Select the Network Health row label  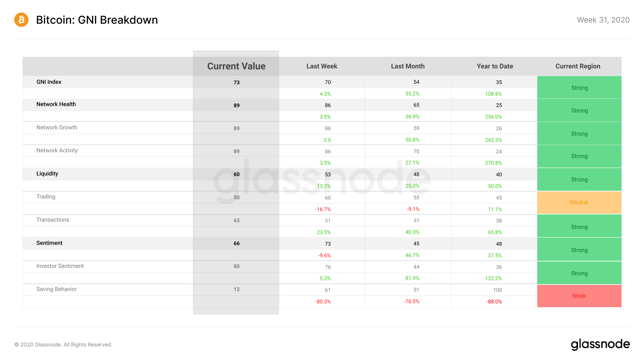(56, 104)
